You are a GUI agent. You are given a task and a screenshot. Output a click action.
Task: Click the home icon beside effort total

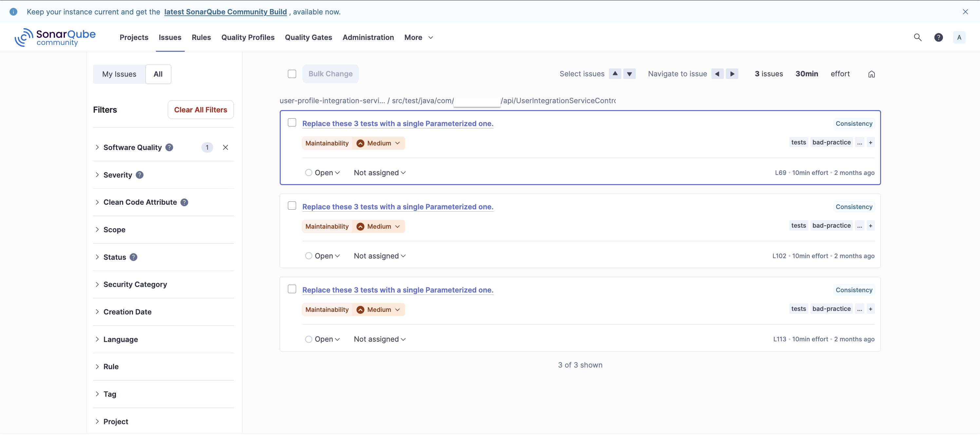(871, 74)
